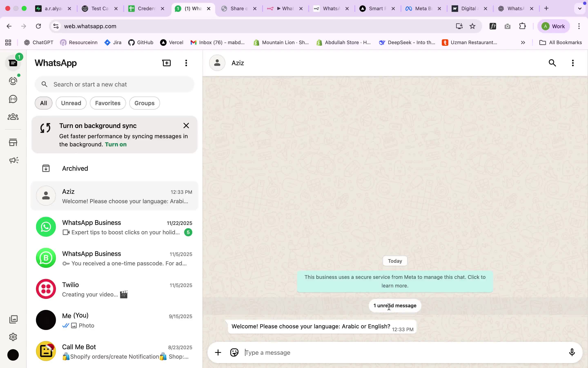The width and height of the screenshot is (588, 368).
Task: Open the emoji and sticker picker
Action: pos(234,352)
